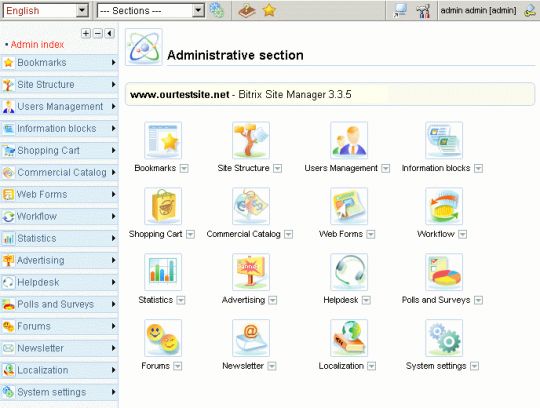Open dropdown arrow next to Commercial Catalog label
Image resolution: width=540 pixels, height=408 pixels.
(x=289, y=234)
